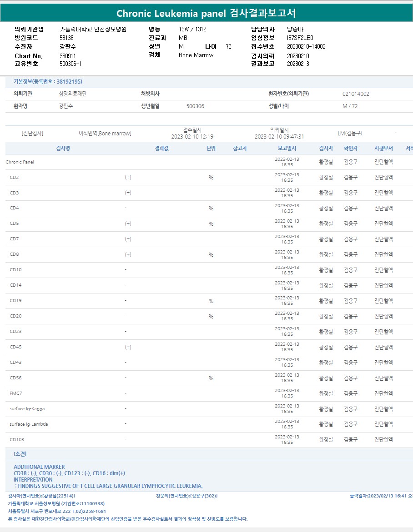
Task: Select the CD45 row label
Action: coord(15,347)
